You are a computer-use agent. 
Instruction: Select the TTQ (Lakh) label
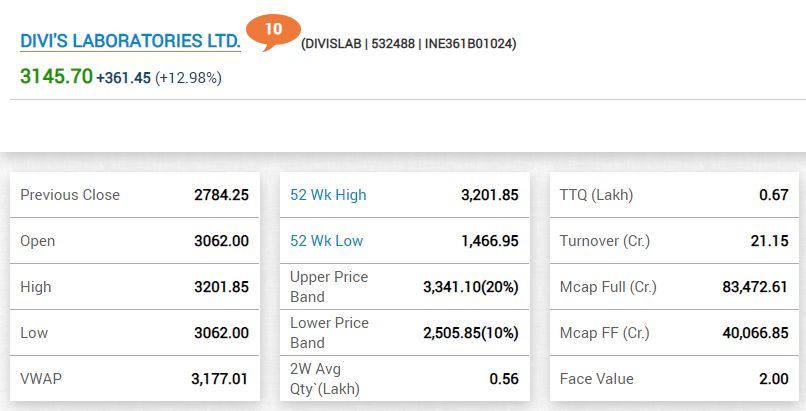click(x=597, y=195)
